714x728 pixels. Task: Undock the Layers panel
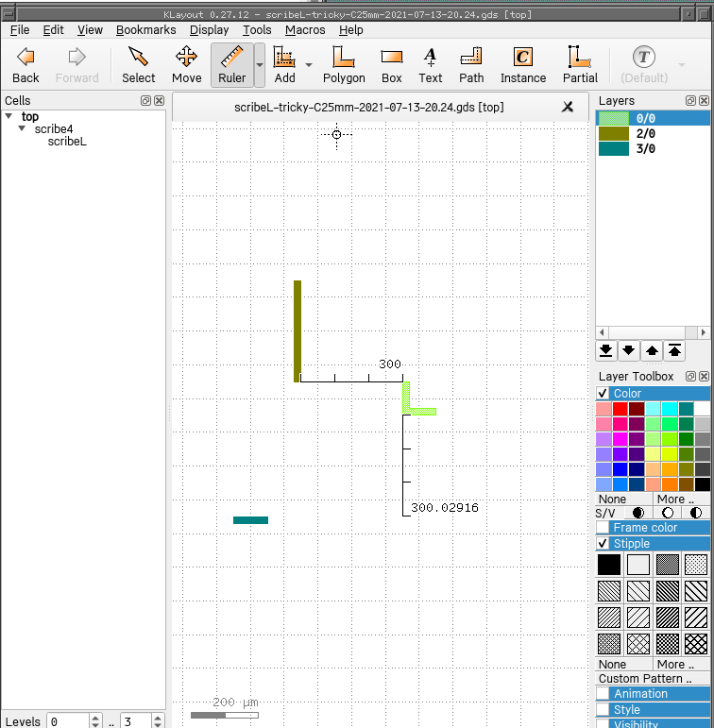pyautogui.click(x=690, y=101)
